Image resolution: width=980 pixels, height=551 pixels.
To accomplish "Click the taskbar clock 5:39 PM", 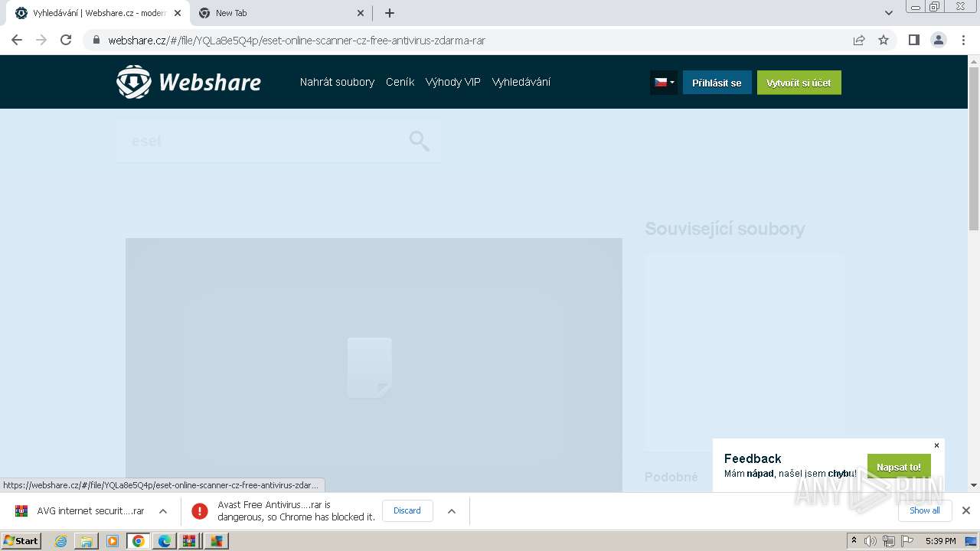I will click(940, 541).
